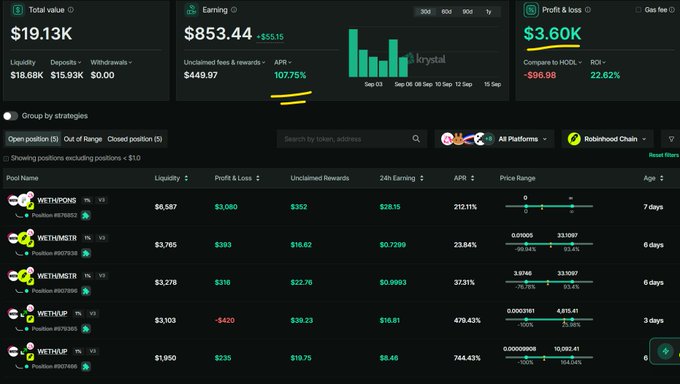The image size is (680, 384).
Task: Select the 90d chart range
Action: point(468,12)
